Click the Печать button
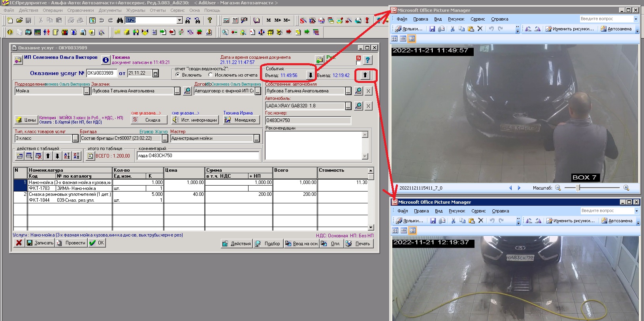The width and height of the screenshot is (644, 321). (358, 244)
